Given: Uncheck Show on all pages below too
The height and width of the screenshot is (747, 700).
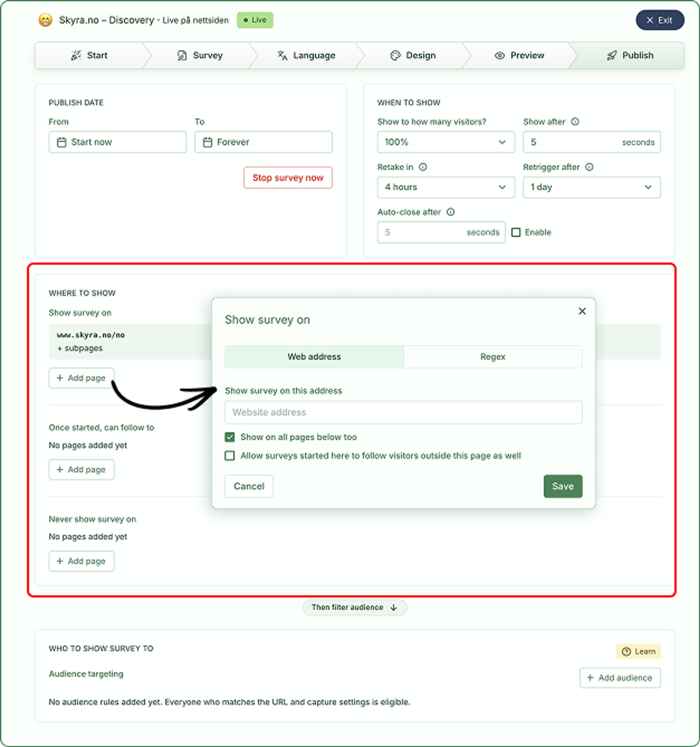Looking at the screenshot, I should tap(230, 437).
